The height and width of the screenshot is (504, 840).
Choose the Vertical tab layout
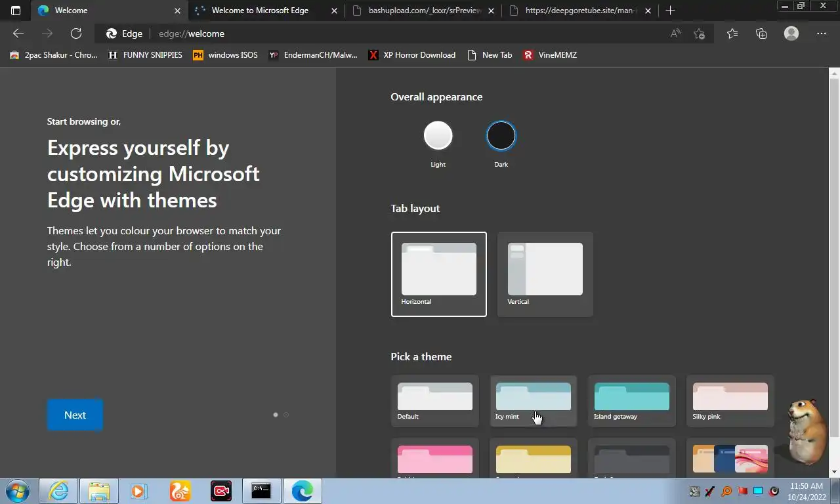(x=545, y=274)
